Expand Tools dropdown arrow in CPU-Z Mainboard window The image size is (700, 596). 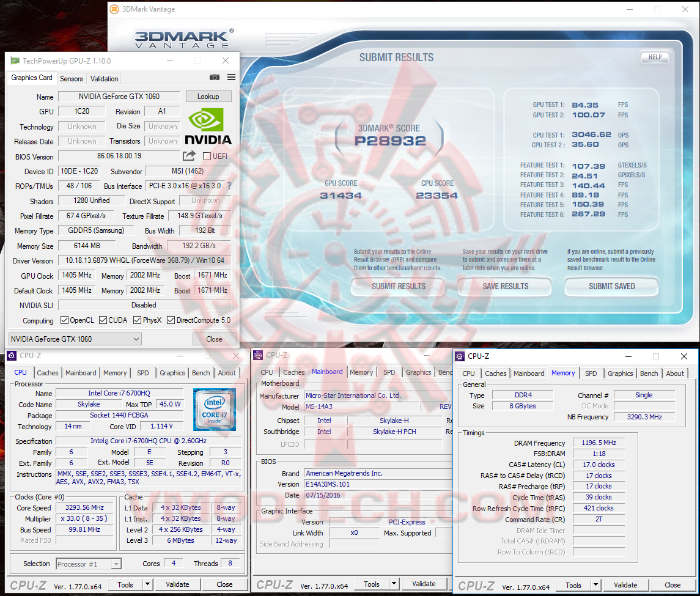[x=394, y=584]
